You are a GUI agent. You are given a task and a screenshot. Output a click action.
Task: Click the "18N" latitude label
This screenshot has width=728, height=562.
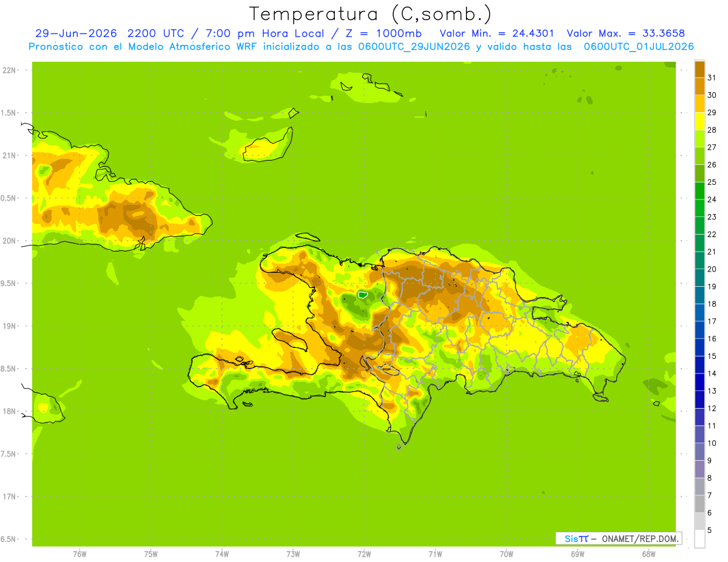click(x=9, y=411)
